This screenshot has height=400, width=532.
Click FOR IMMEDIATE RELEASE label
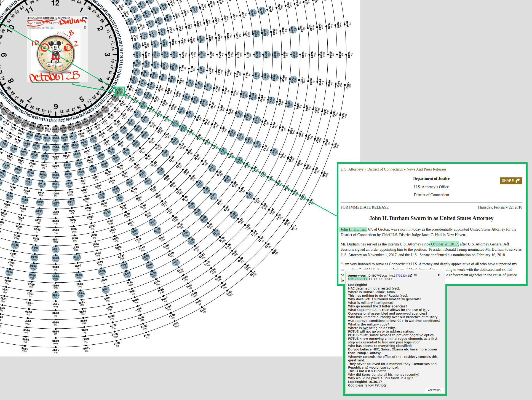pos(365,207)
